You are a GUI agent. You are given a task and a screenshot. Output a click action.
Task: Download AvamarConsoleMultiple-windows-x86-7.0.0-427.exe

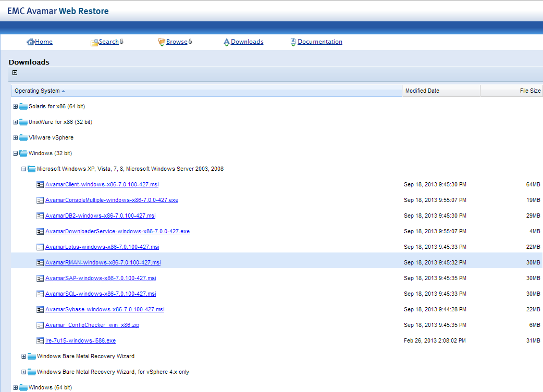click(x=112, y=200)
